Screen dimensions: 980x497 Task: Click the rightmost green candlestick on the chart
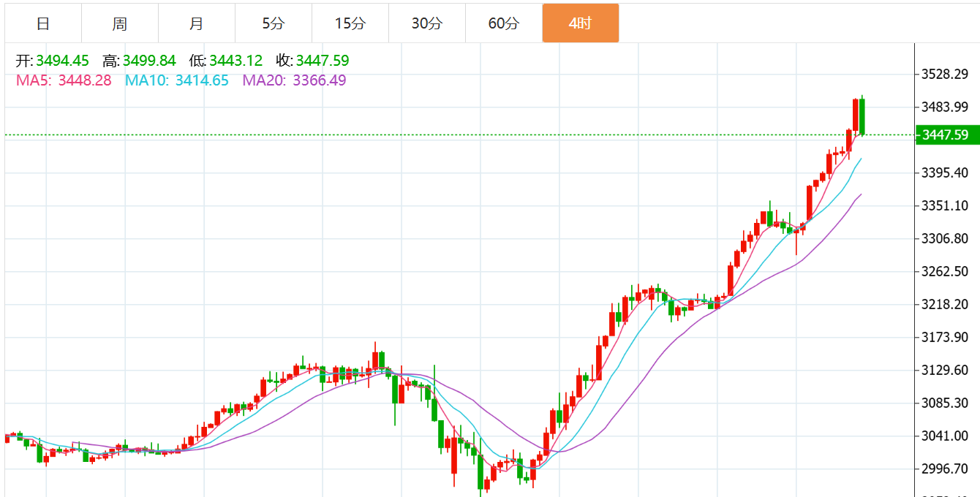coord(863,116)
